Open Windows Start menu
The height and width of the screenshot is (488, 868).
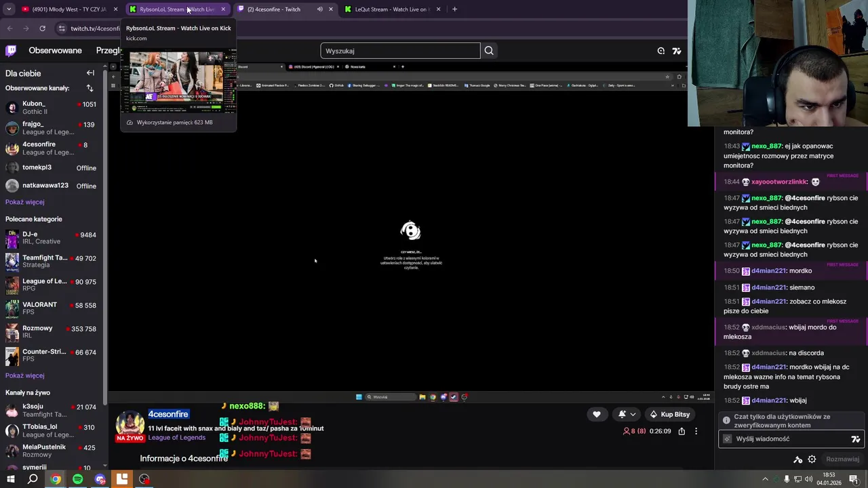pyautogui.click(x=11, y=479)
